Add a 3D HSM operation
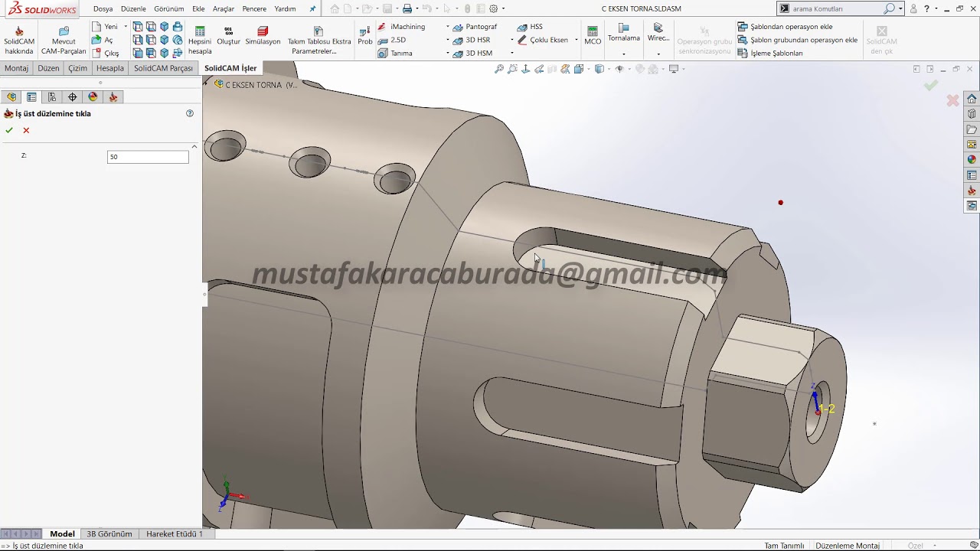Viewport: 980px width, 551px height. click(x=472, y=54)
